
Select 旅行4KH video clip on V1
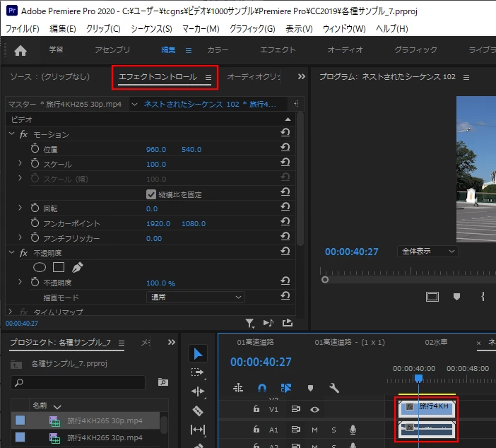(x=427, y=408)
